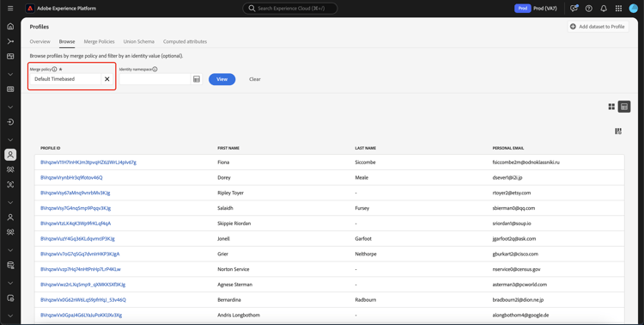Open Grier Nelthorpe's profile ID link
The width and height of the screenshot is (644, 325).
tap(80, 254)
